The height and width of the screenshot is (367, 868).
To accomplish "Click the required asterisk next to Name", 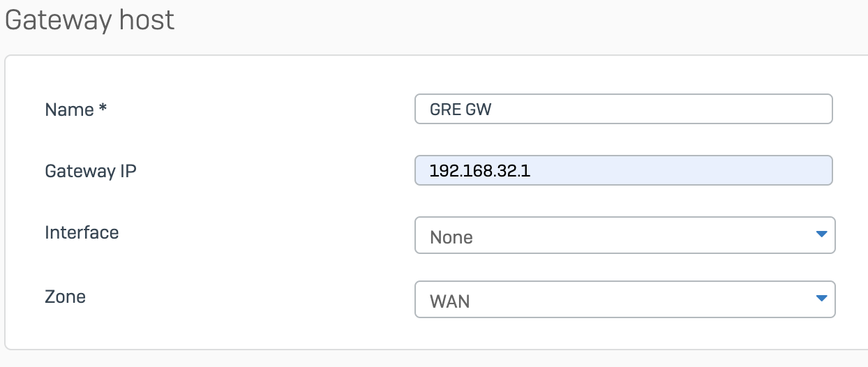I will (102, 109).
